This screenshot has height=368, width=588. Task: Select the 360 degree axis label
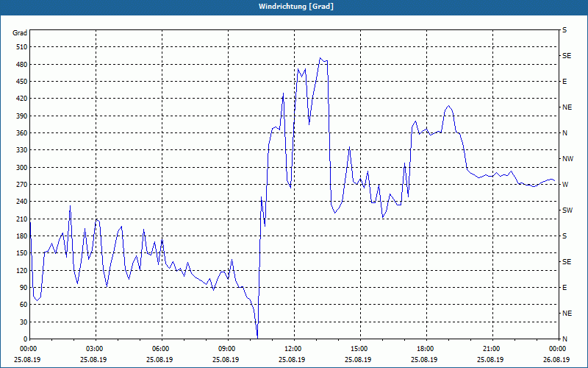[x=22, y=133]
